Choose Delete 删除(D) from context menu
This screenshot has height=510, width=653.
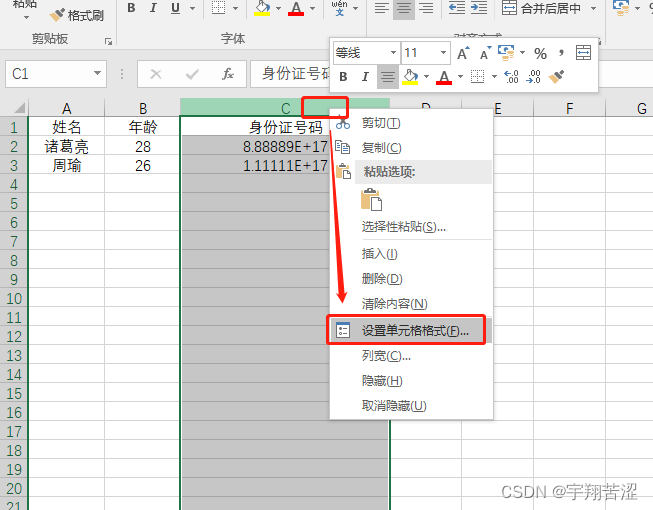click(411, 279)
